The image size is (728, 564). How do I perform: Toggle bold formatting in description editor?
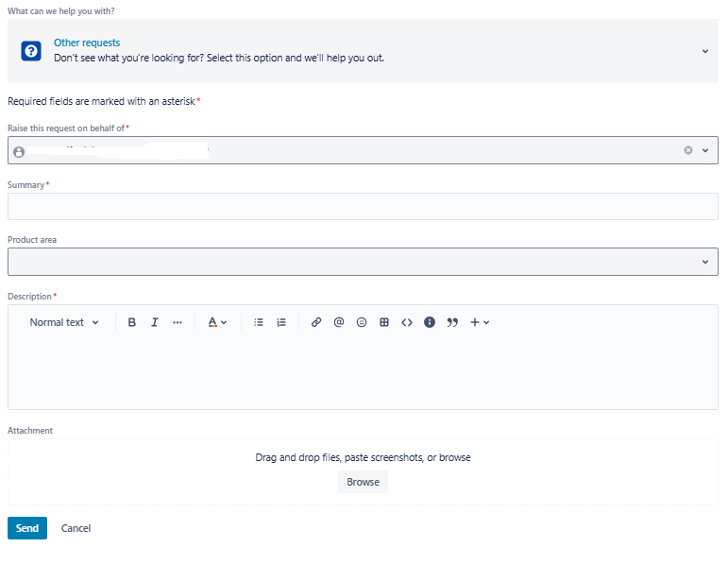pos(132,322)
